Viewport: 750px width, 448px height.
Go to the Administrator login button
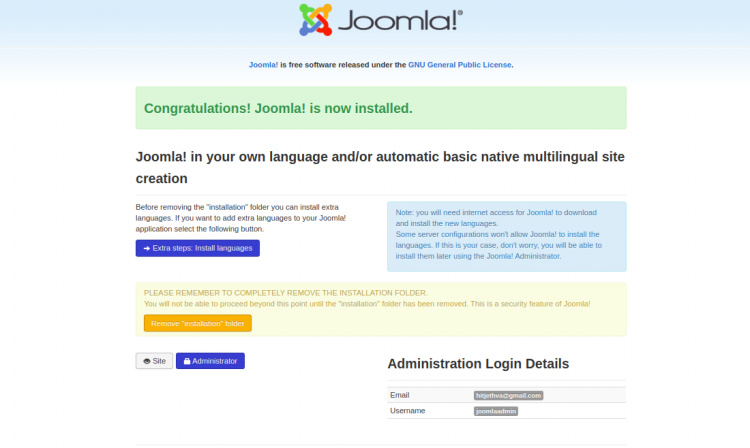point(210,361)
